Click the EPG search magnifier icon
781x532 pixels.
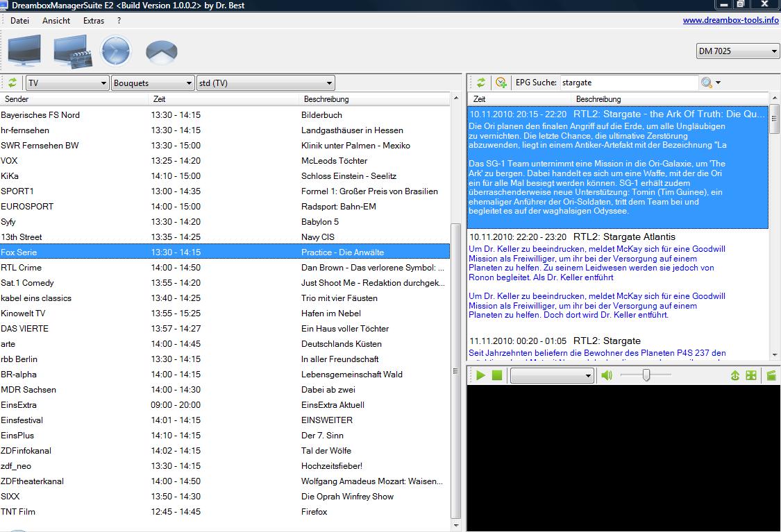(x=707, y=83)
